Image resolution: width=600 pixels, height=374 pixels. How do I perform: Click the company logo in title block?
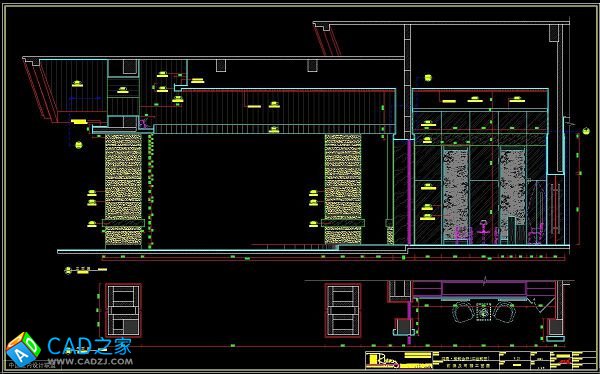tap(382, 361)
